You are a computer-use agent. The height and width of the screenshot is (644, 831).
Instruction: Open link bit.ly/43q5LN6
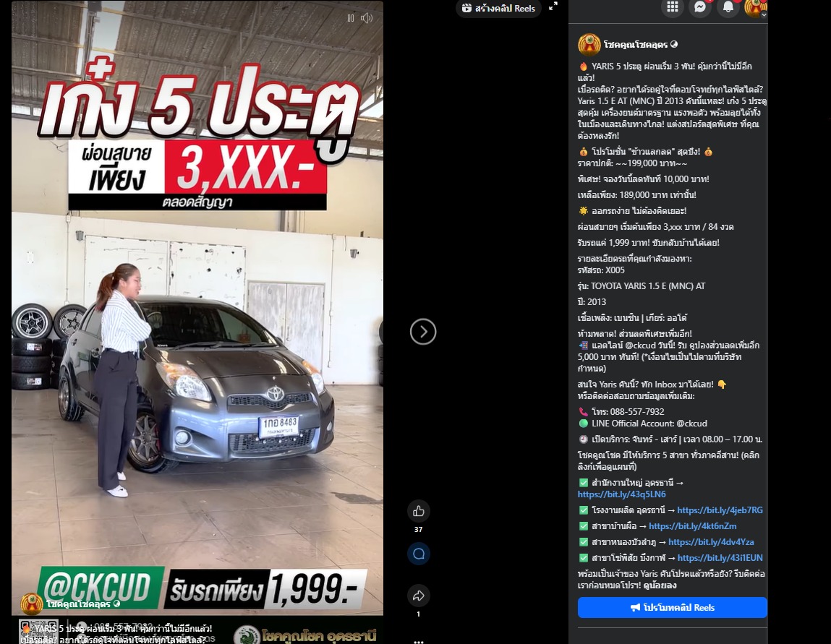click(622, 494)
